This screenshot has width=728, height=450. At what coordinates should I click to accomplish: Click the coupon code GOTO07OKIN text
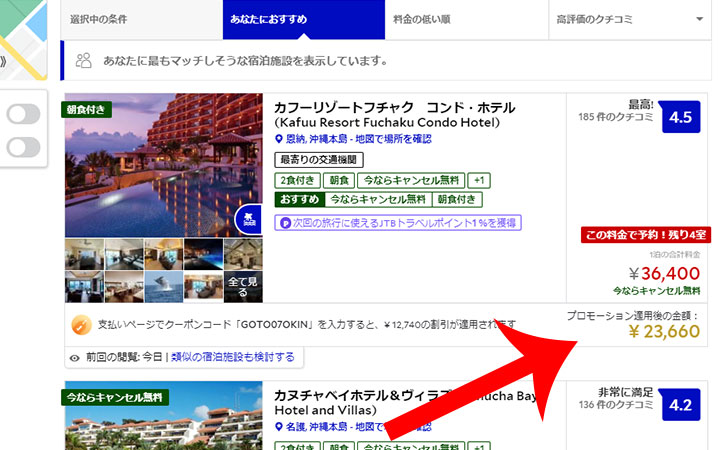276,325
